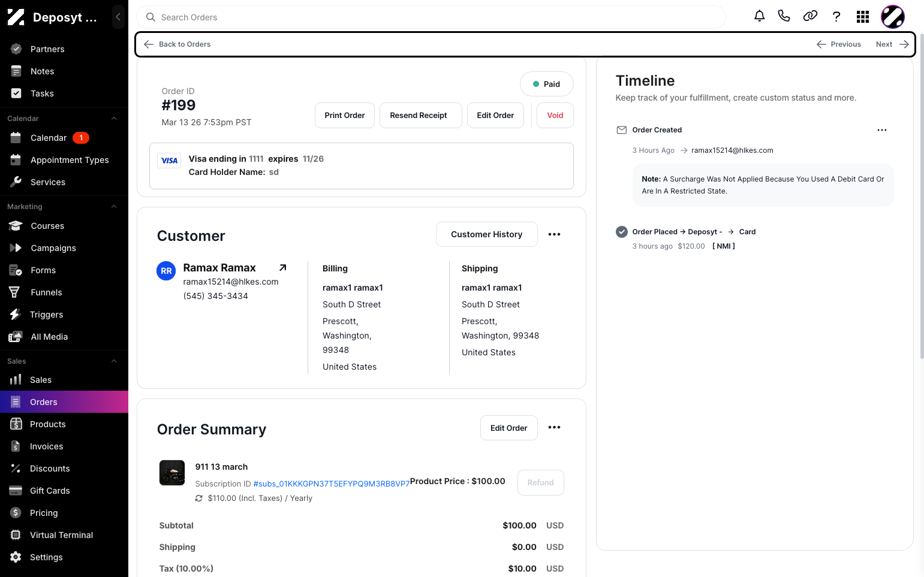Click the Void button
Viewport: 924px width, 577px height.
(x=555, y=116)
